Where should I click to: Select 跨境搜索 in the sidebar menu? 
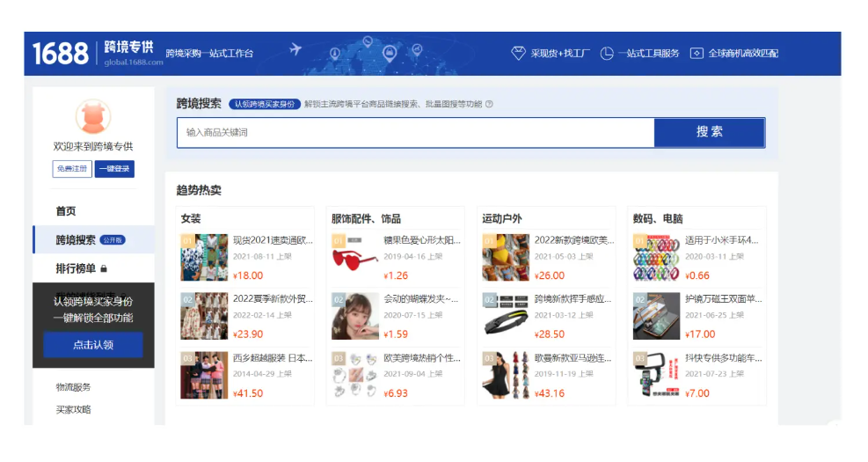click(x=76, y=239)
